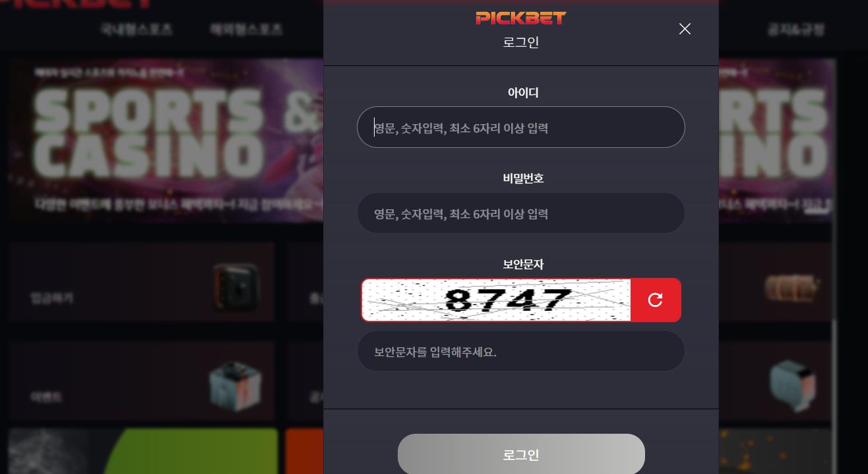The image size is (868, 474).
Task: Close the 로그인 popup with the X
Action: click(685, 28)
